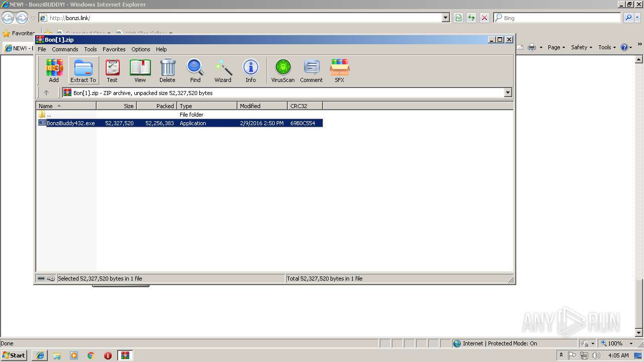This screenshot has width=644, height=362.
Task: Sort by Modified column header
Action: point(262,106)
